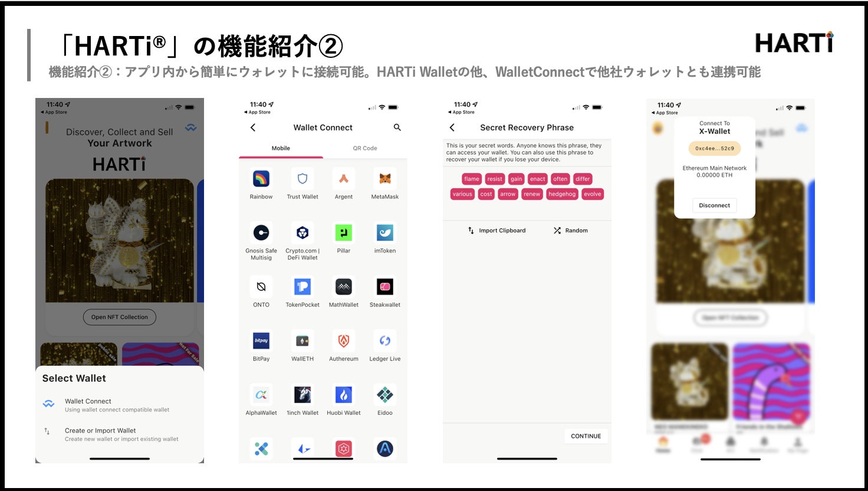Tap Import Clipboard button

[x=497, y=231]
